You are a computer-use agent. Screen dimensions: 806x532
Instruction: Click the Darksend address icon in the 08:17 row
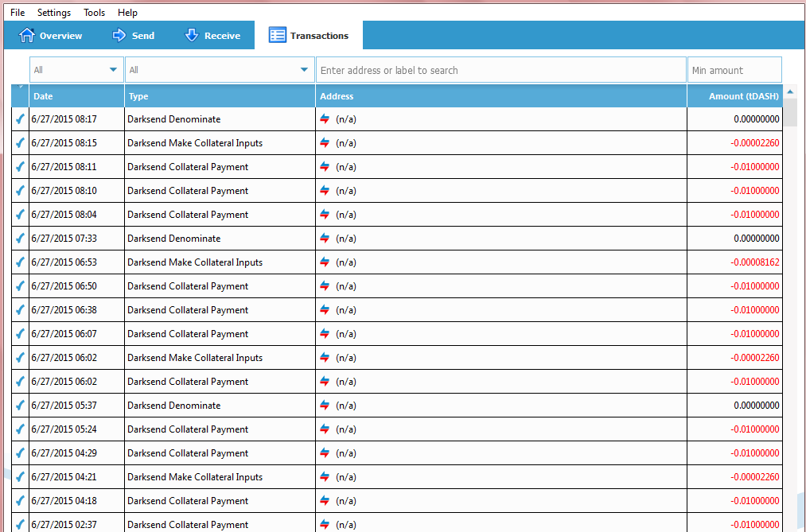[x=325, y=119]
